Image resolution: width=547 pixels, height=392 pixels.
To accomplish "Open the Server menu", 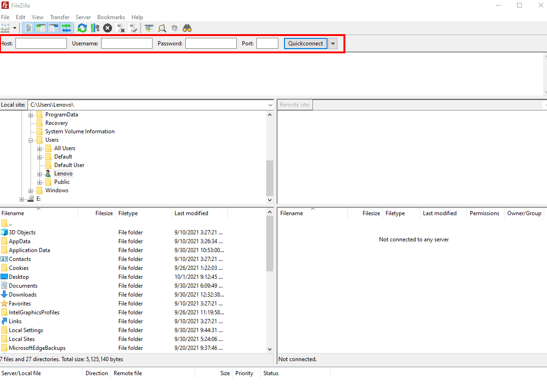I will click(83, 17).
